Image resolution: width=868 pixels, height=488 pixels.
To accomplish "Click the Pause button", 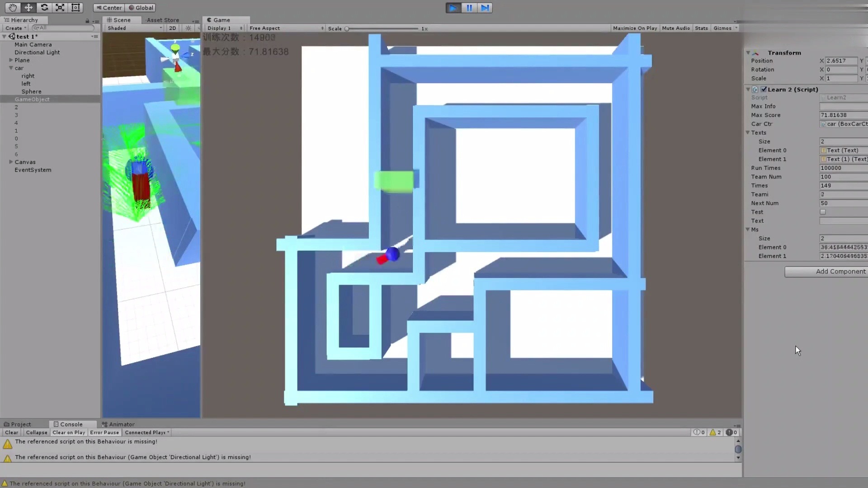I will click(469, 8).
